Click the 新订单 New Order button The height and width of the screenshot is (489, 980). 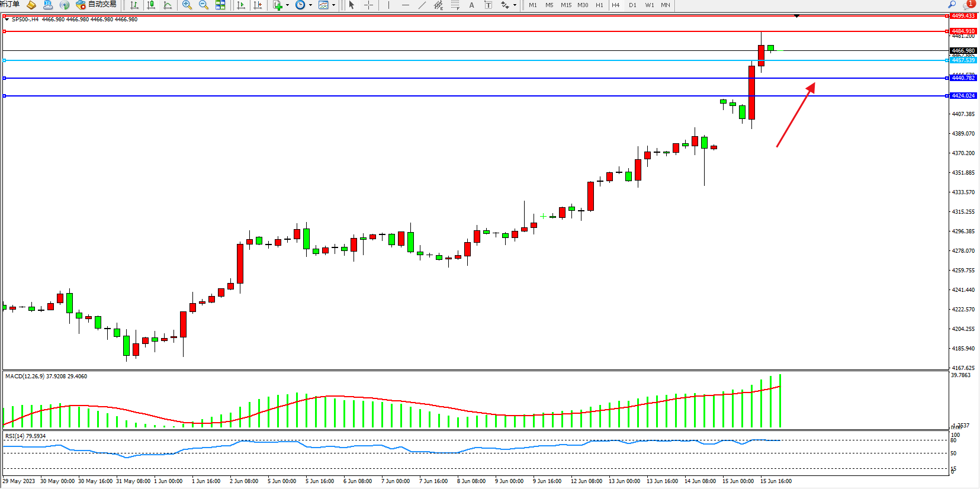point(9,4)
